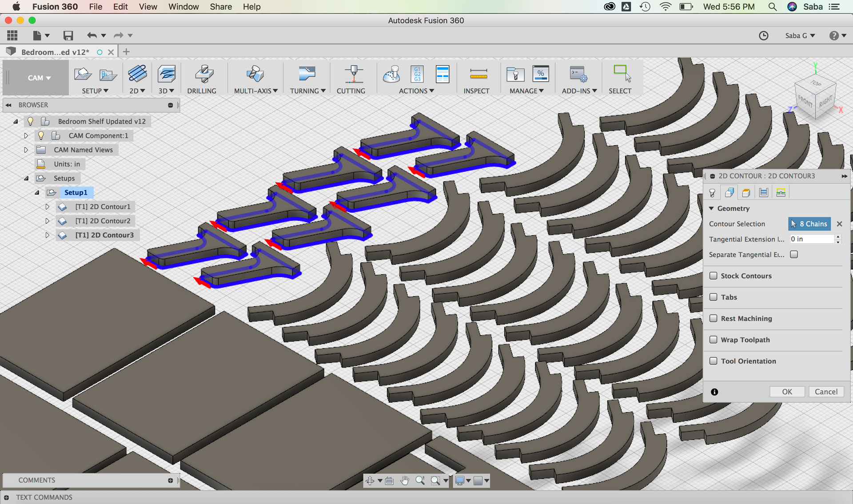The width and height of the screenshot is (853, 504).
Task: Click the Cutting toolbar icon
Action: coord(353,74)
